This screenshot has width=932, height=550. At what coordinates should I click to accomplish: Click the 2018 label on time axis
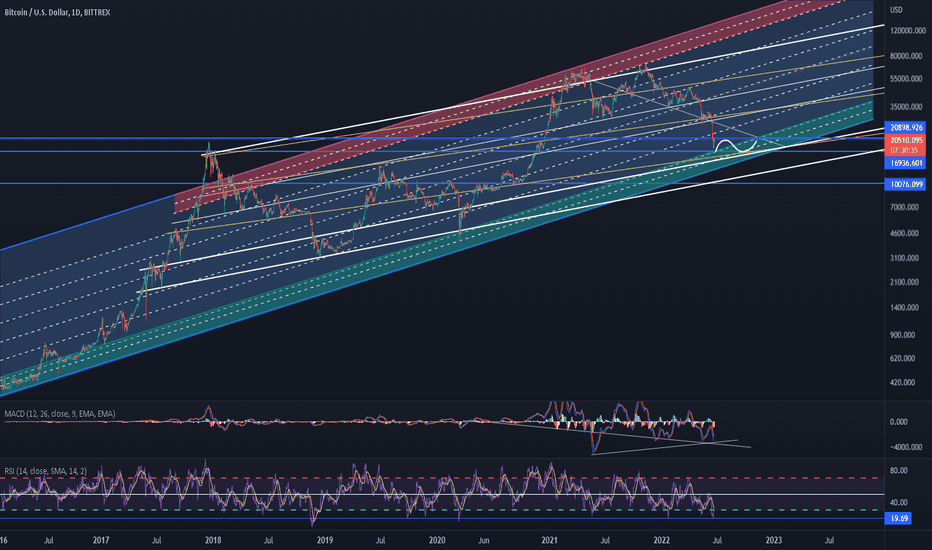213,540
